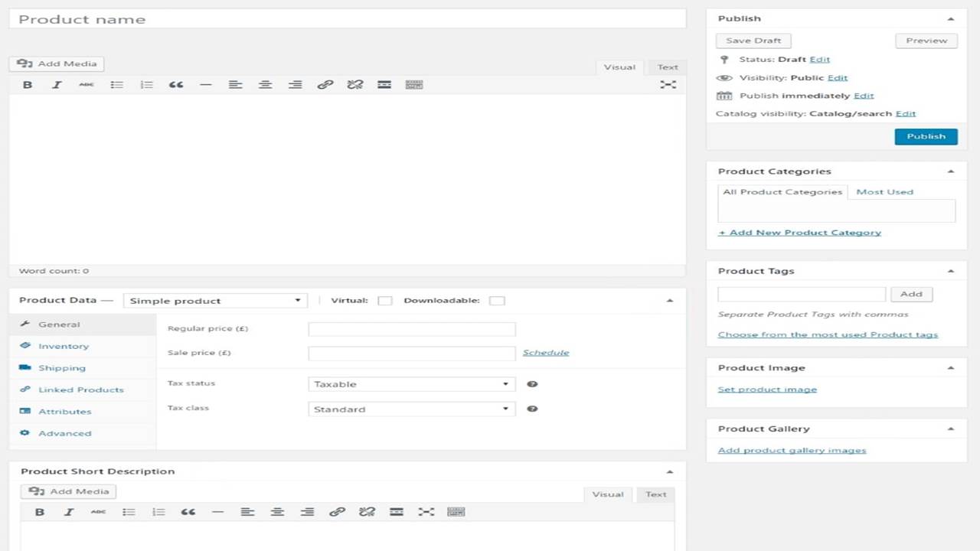Switch main editor to Visual tab
The image size is (980, 551).
point(619,67)
